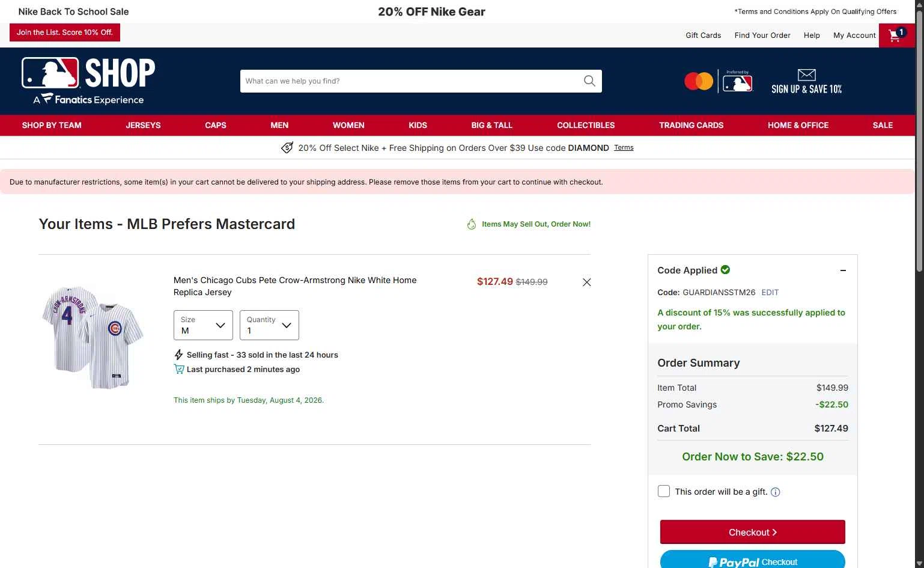Click the gift info icon

click(776, 492)
